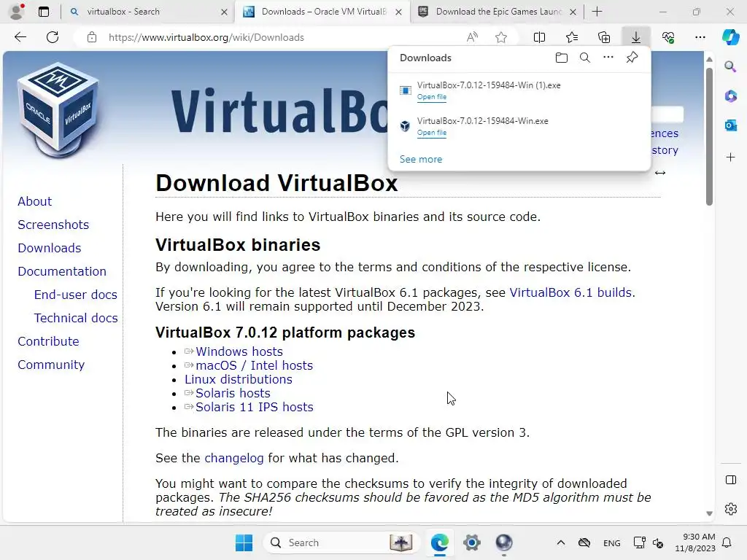Switch to Epic Games Launcher tab
Image resolution: width=747 pixels, height=560 pixels.
click(x=497, y=12)
